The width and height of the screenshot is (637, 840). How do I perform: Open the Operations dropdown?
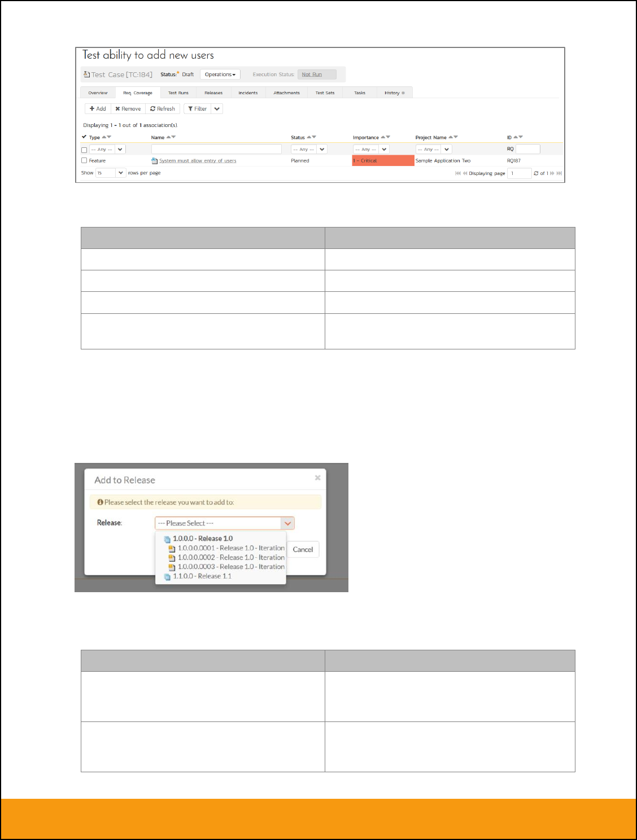(220, 75)
